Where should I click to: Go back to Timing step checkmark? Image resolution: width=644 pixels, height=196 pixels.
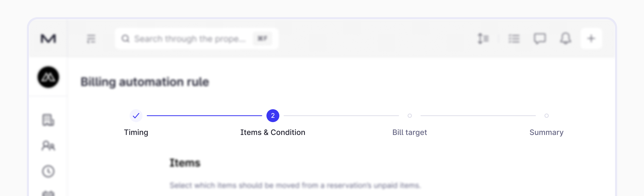tap(136, 116)
